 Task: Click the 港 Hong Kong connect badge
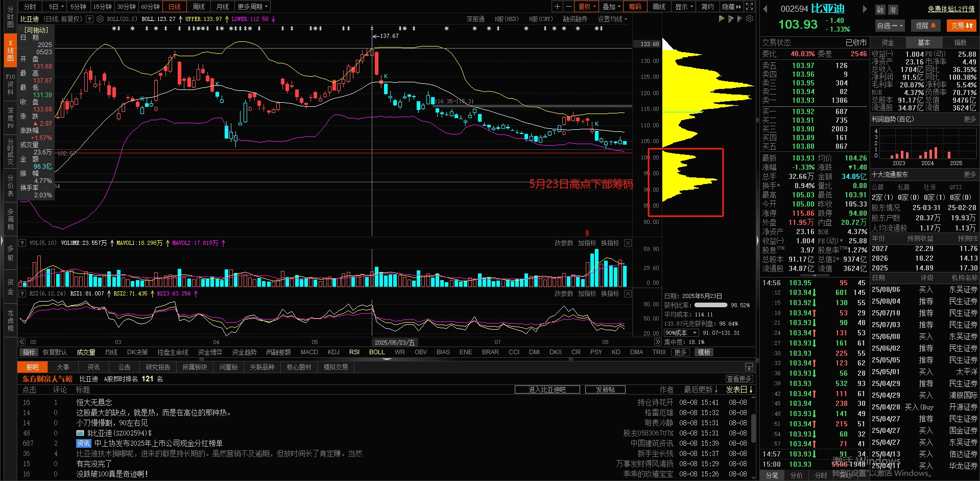(893, 10)
